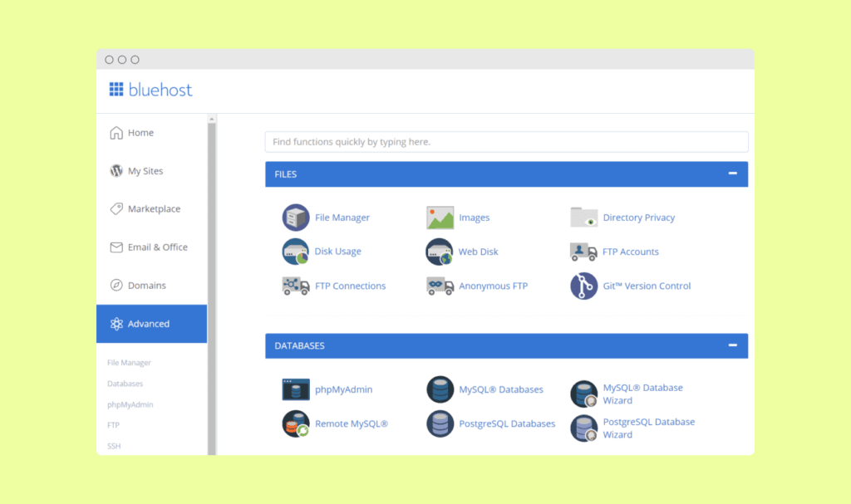Click the WordPress icon beside My Sites

[x=116, y=171]
